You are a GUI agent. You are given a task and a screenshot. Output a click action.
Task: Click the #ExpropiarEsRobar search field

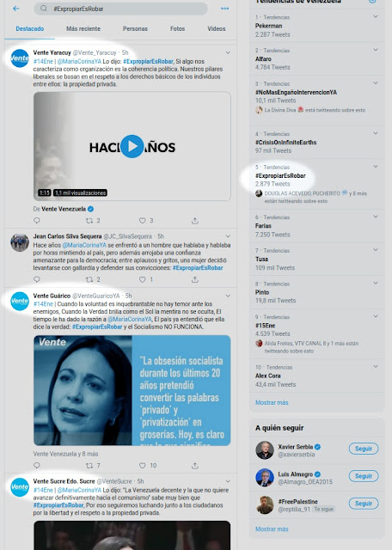coord(120,9)
